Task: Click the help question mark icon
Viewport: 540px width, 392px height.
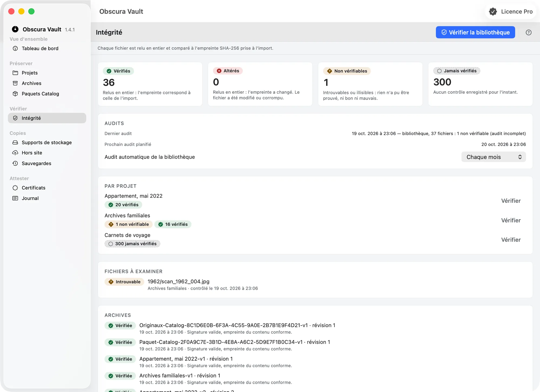Action: 528,32
